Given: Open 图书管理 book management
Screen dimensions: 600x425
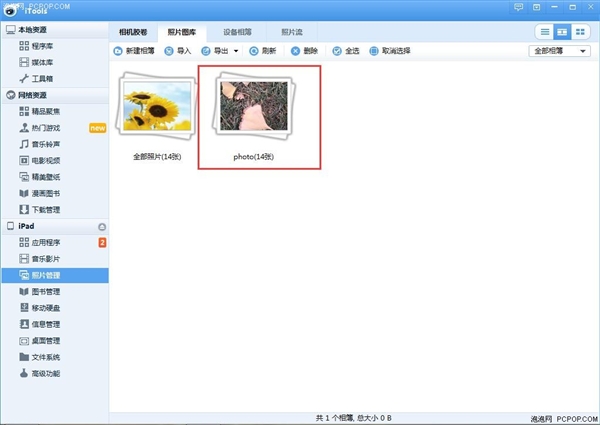Looking at the screenshot, I should pyautogui.click(x=39, y=292).
